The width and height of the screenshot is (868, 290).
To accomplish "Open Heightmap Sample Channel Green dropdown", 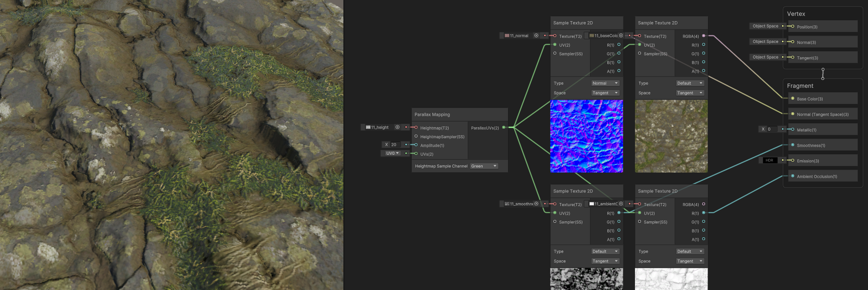I will click(x=484, y=166).
